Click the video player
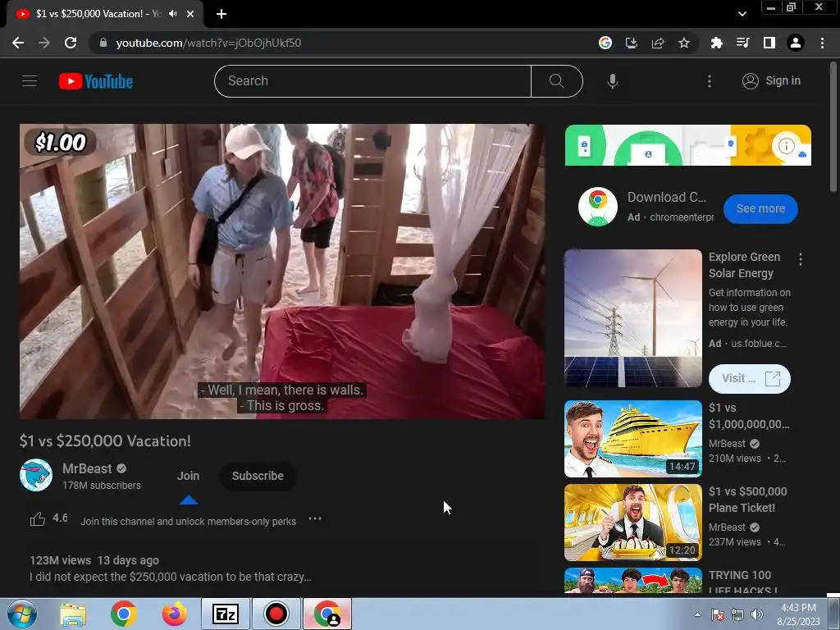Image resolution: width=840 pixels, height=630 pixels. tap(282, 271)
